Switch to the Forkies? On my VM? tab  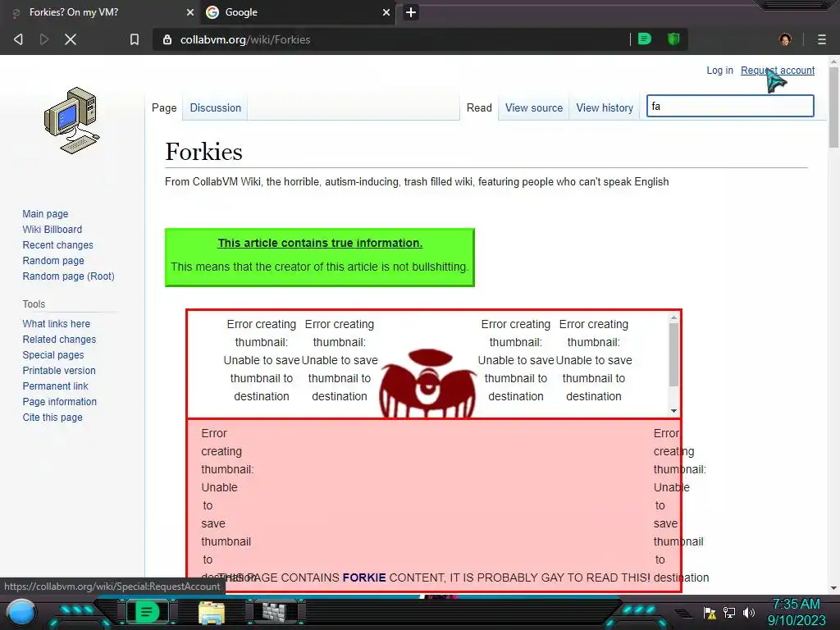[x=101, y=12]
